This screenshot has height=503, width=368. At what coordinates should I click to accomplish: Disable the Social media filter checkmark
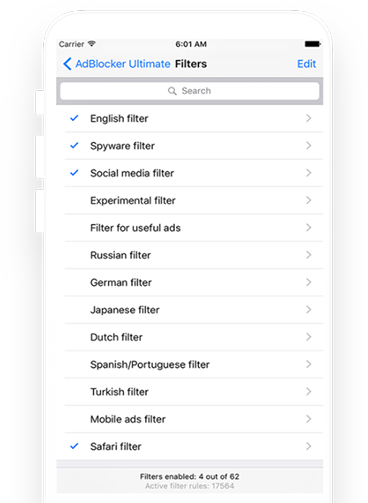[74, 173]
